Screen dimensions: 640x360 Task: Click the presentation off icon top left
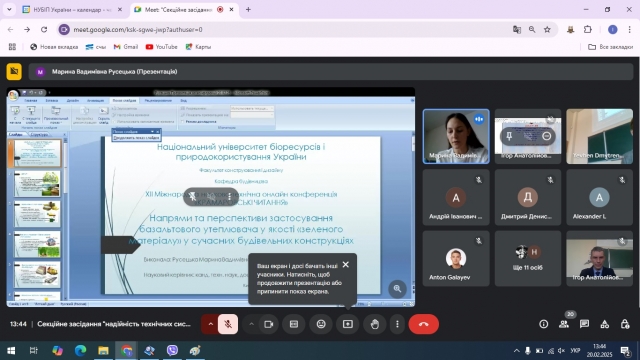click(x=14, y=71)
